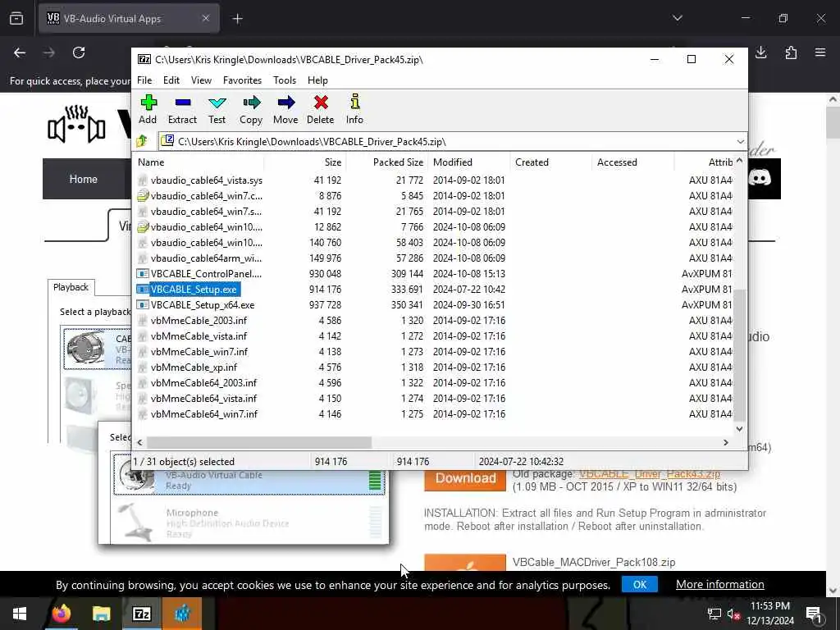Open File Explorer from the taskbar
The height and width of the screenshot is (630, 840).
[101, 614]
